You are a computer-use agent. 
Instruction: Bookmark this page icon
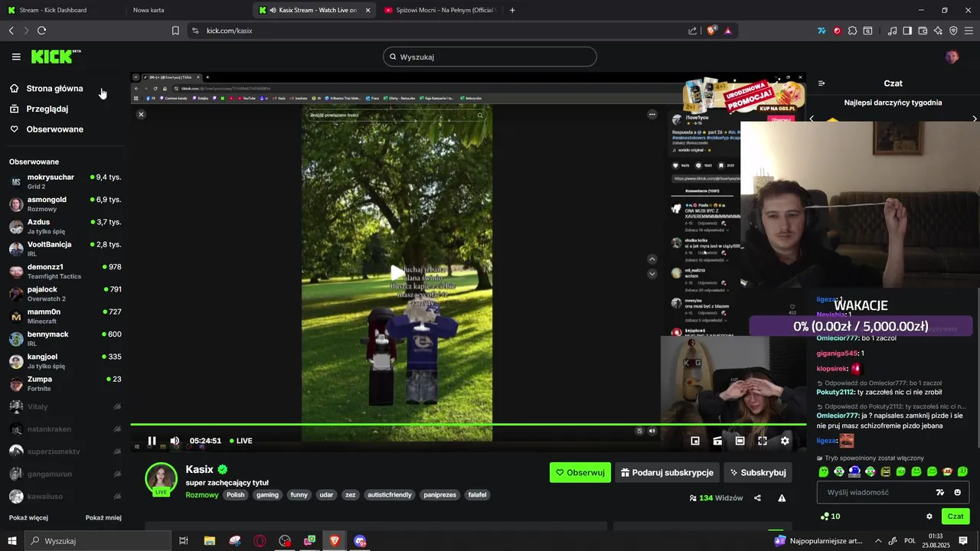pyautogui.click(x=175, y=31)
